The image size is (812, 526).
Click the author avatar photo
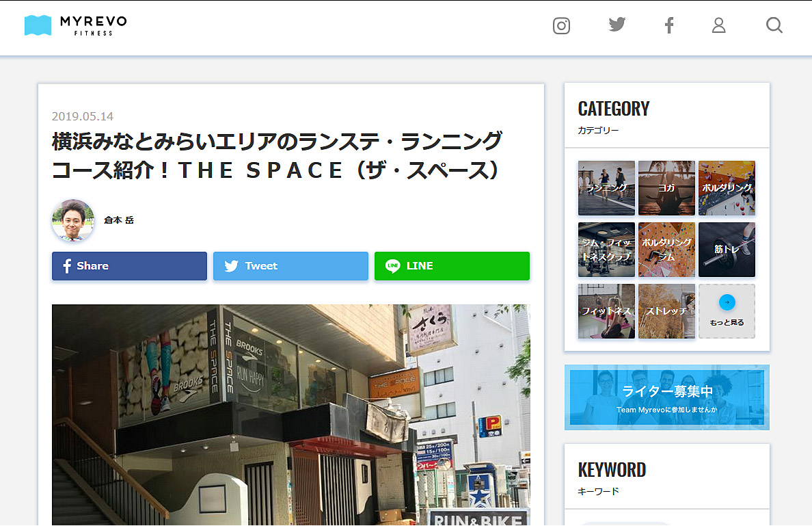(x=72, y=220)
